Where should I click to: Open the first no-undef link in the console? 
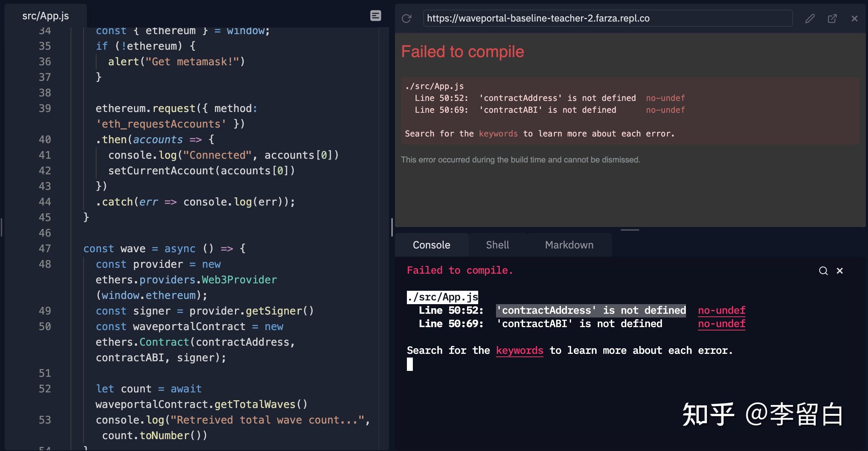[721, 310]
